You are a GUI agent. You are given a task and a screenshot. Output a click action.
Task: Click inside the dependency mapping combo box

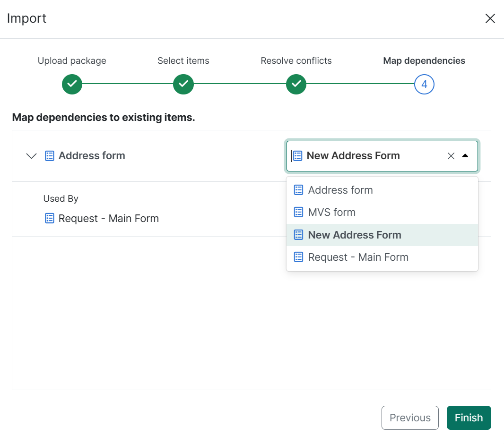369,156
